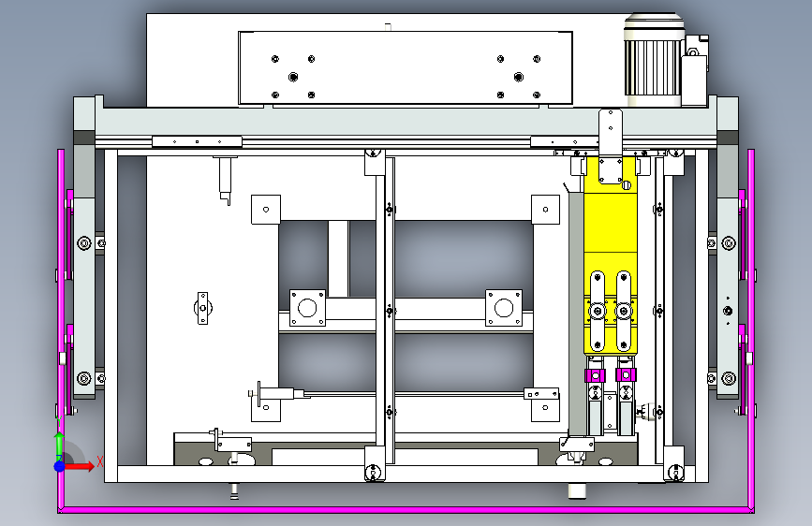Select the right magenta clamp block under yellow plate
The height and width of the screenshot is (526, 812).
tap(626, 374)
